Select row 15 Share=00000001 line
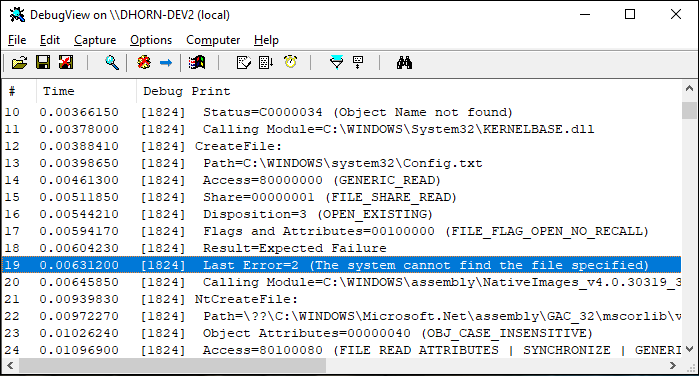The image size is (699, 376). tap(341, 197)
